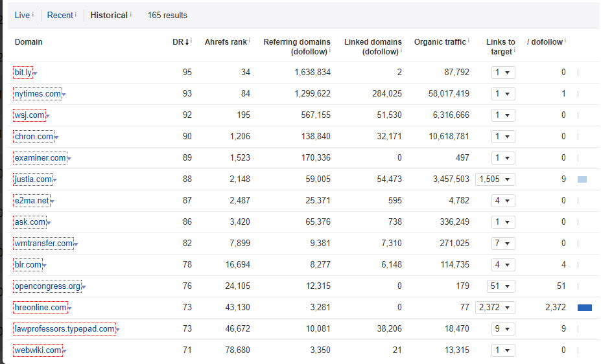Switch to the Recent tab
This screenshot has height=364, width=601.
click(60, 16)
